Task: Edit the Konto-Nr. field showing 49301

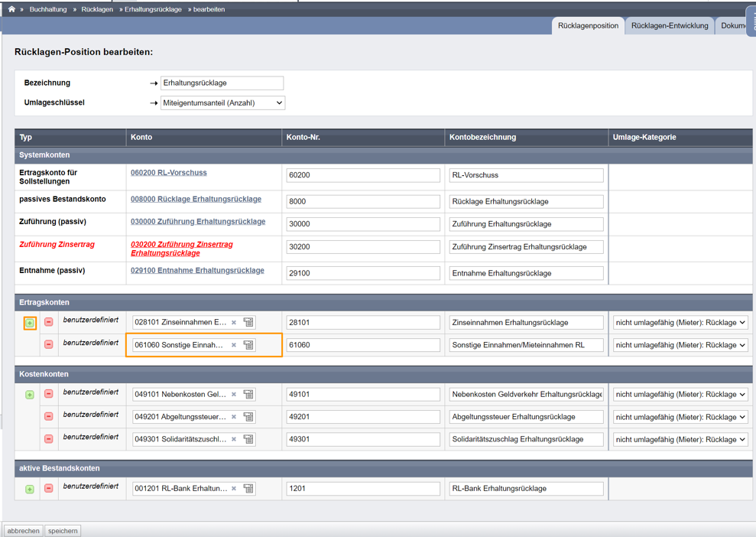Action: tap(363, 440)
